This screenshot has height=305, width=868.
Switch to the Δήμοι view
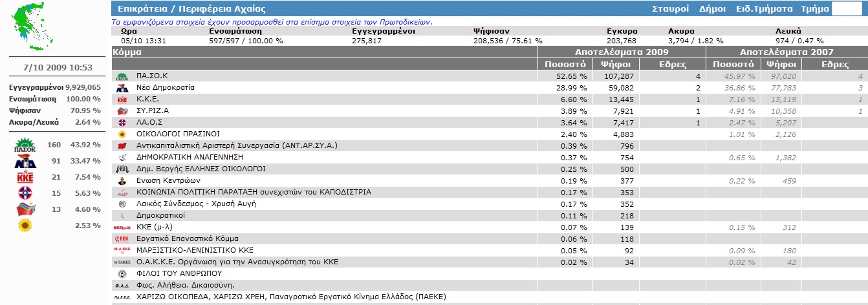click(712, 9)
